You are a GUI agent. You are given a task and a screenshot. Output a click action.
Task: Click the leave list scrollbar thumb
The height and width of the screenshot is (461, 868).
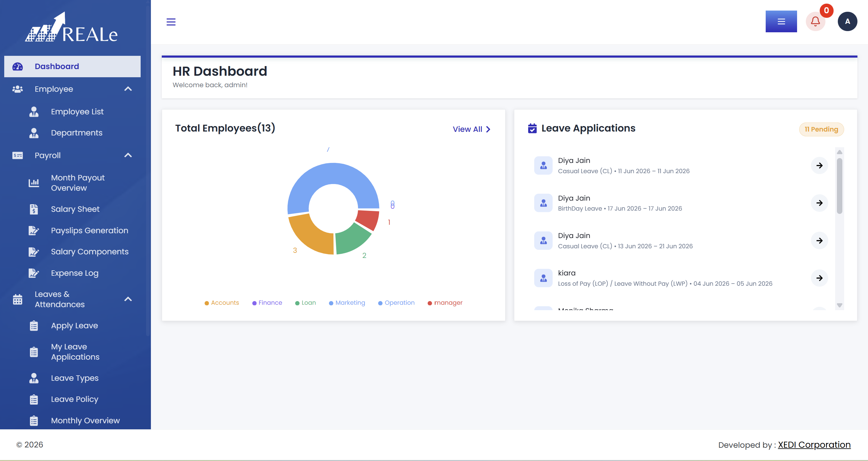click(x=839, y=186)
